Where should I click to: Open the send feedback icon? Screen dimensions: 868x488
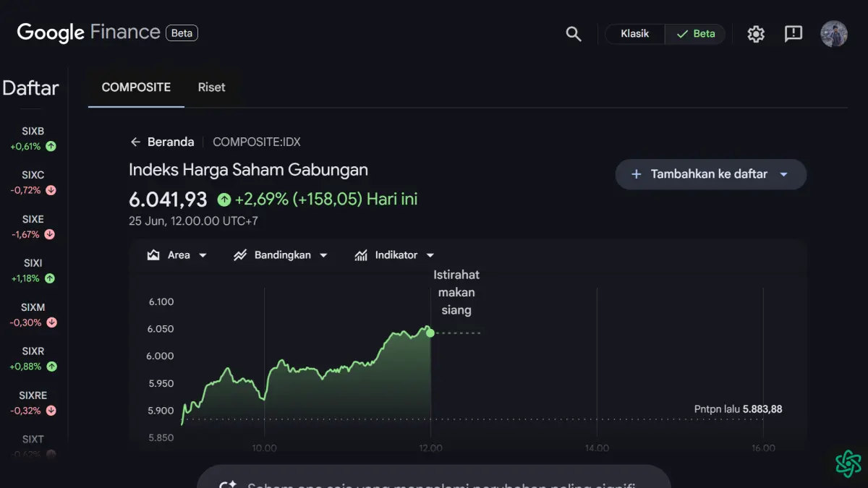coord(793,34)
